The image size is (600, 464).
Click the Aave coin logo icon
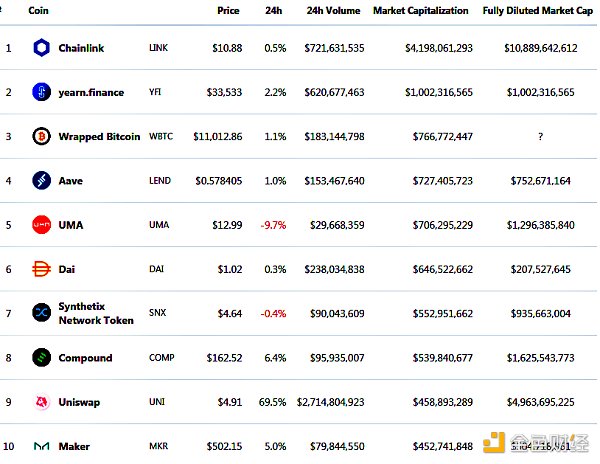click(41, 181)
